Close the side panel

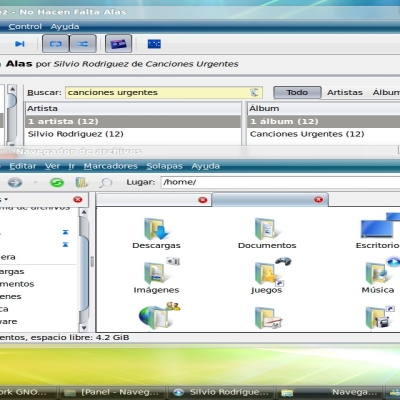tap(78, 199)
